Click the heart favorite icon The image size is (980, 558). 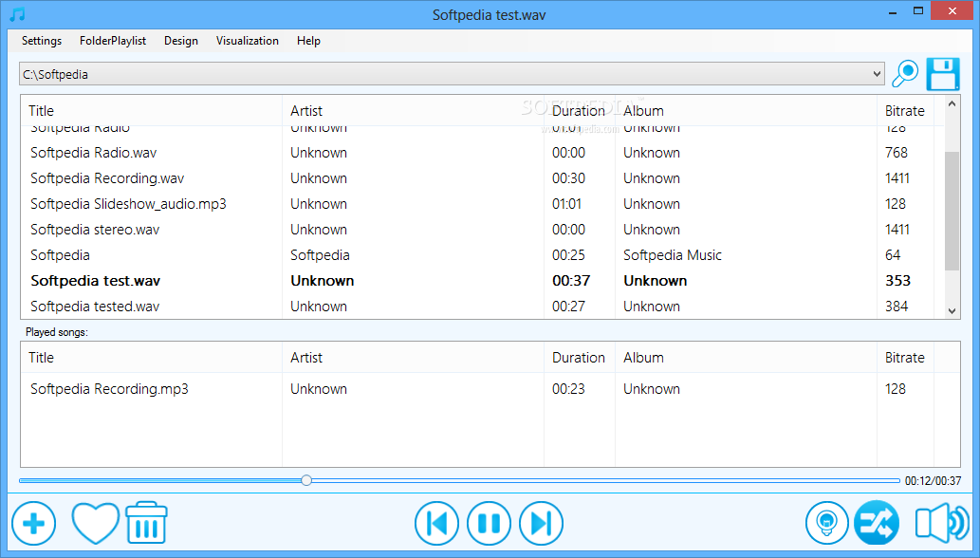95,523
